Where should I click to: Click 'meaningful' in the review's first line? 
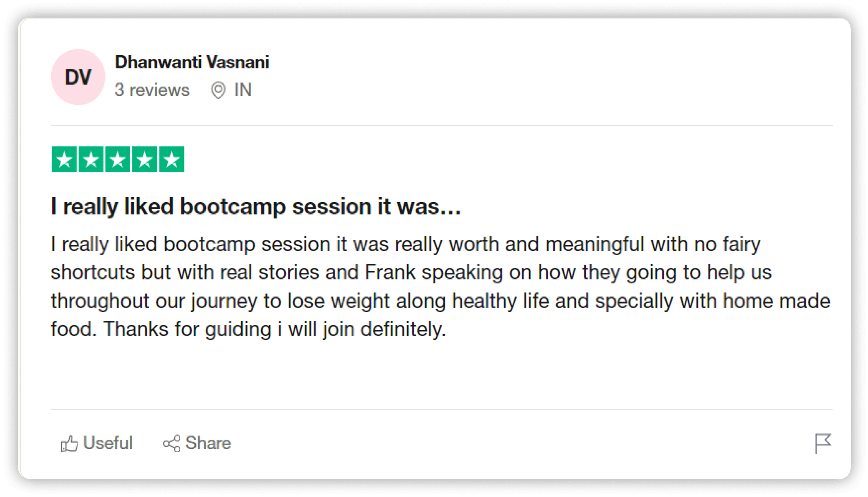point(595,244)
